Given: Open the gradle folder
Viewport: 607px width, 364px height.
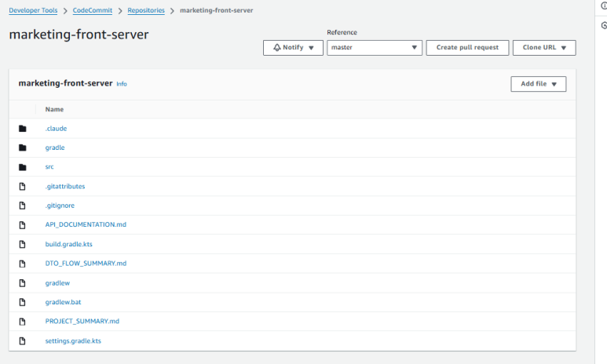Looking at the screenshot, I should tap(55, 147).
